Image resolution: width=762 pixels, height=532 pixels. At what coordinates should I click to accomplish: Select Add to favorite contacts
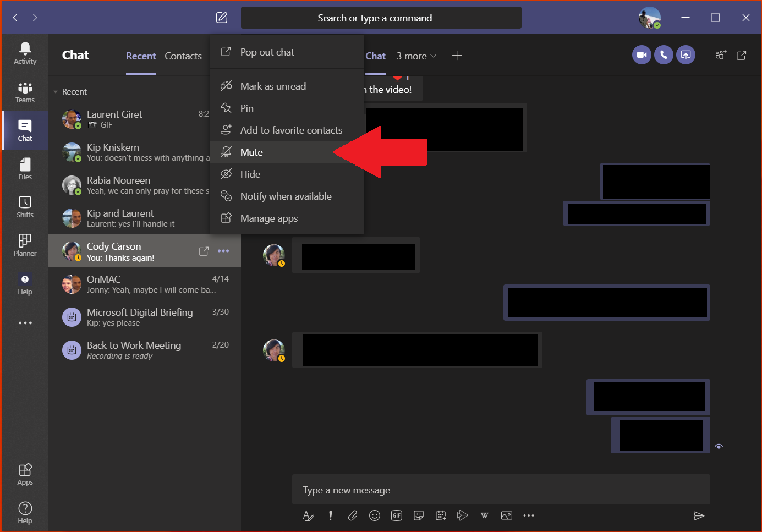287,130
